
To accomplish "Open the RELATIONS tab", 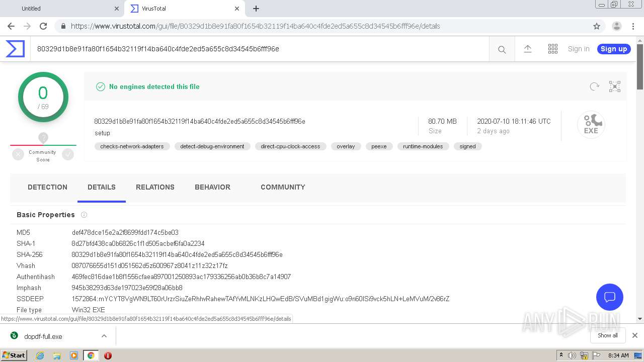I will 155,187.
